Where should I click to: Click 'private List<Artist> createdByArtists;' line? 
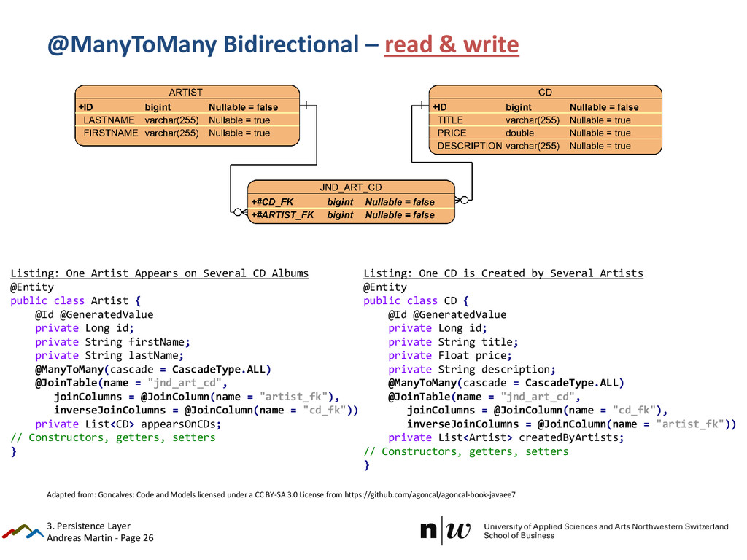click(506, 437)
